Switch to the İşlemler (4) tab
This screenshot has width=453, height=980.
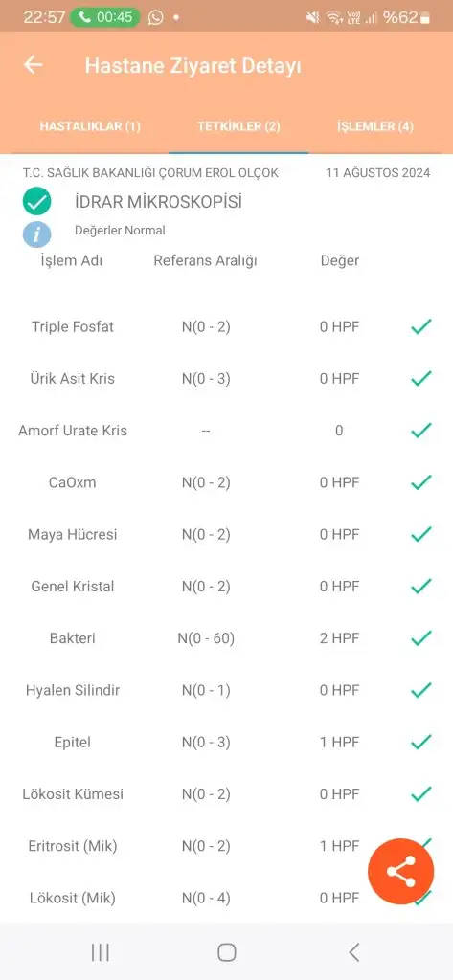tap(375, 126)
